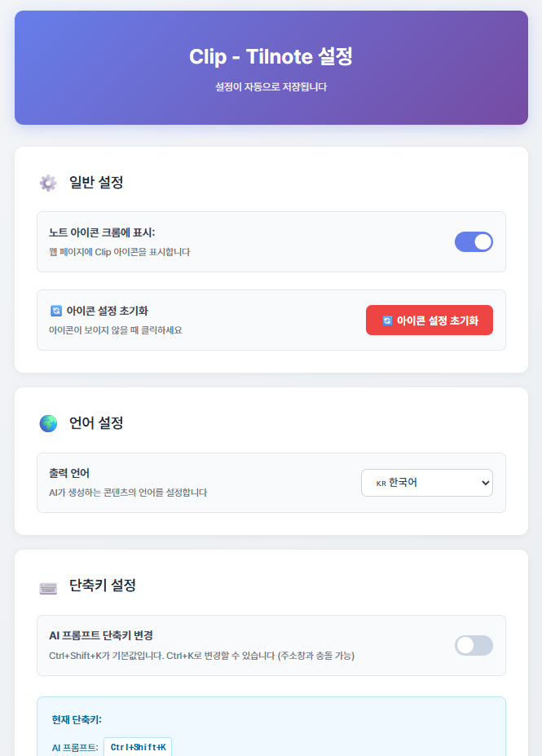Click the 아이콘이 보이지 않을 때 클릭하세요 hint text
The height and width of the screenshot is (756, 542).
115,330
